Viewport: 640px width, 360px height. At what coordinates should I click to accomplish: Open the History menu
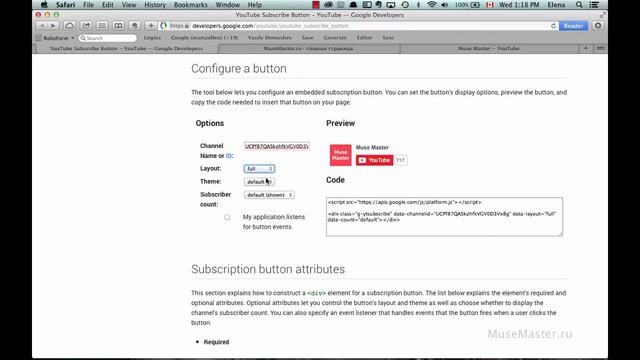[x=155, y=5]
